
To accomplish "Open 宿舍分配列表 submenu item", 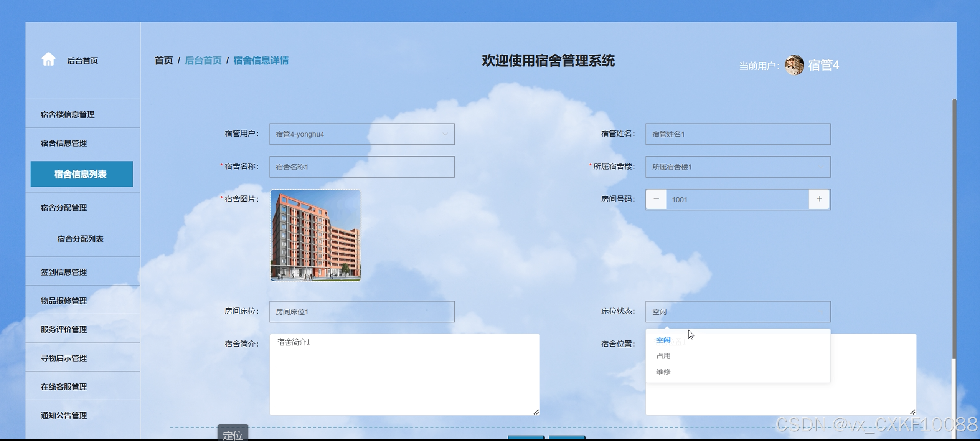I will [80, 239].
